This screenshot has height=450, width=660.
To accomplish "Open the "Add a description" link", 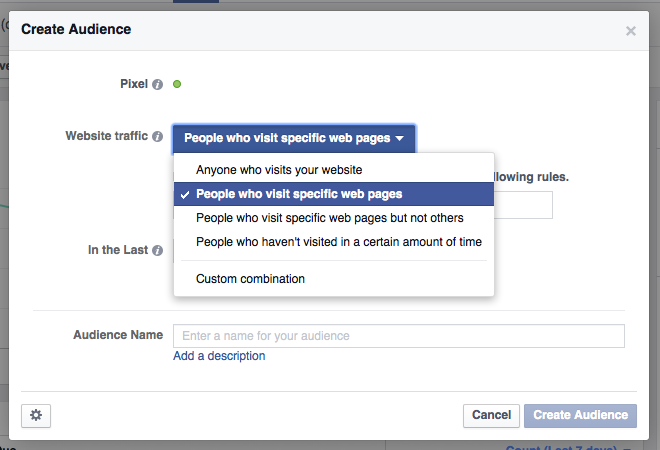I will point(219,356).
